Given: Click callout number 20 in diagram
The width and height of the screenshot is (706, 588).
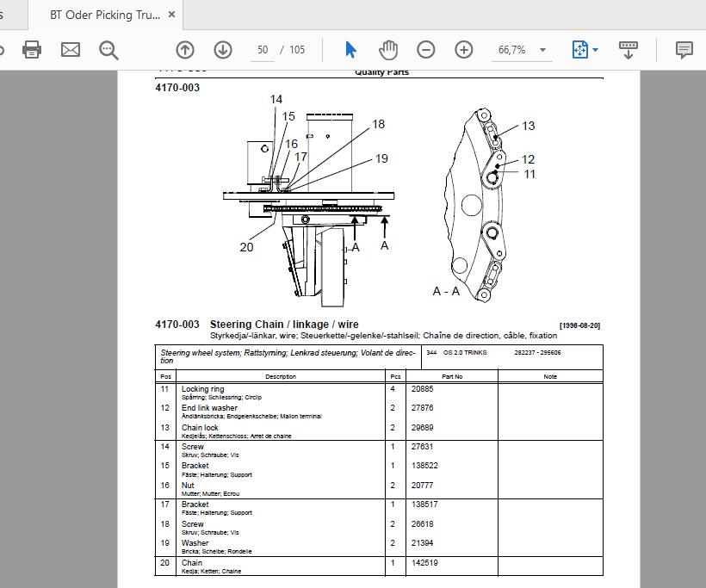Looking at the screenshot, I should (x=246, y=247).
